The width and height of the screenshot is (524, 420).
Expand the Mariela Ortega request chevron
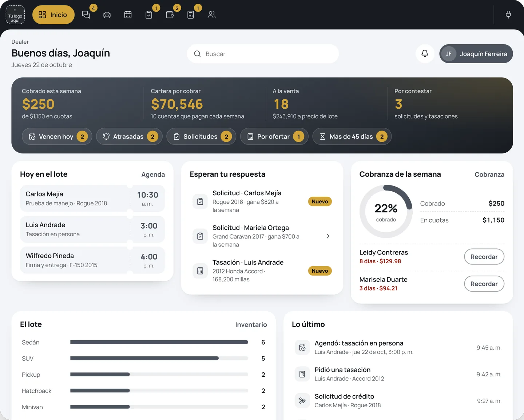(328, 236)
